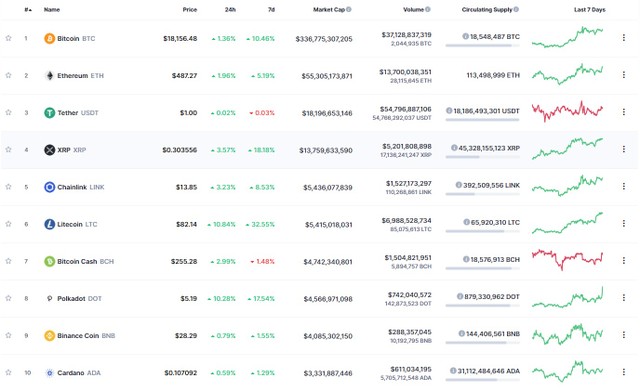Star Litecoin in the watchlist
640x391 pixels.
coord(8,224)
